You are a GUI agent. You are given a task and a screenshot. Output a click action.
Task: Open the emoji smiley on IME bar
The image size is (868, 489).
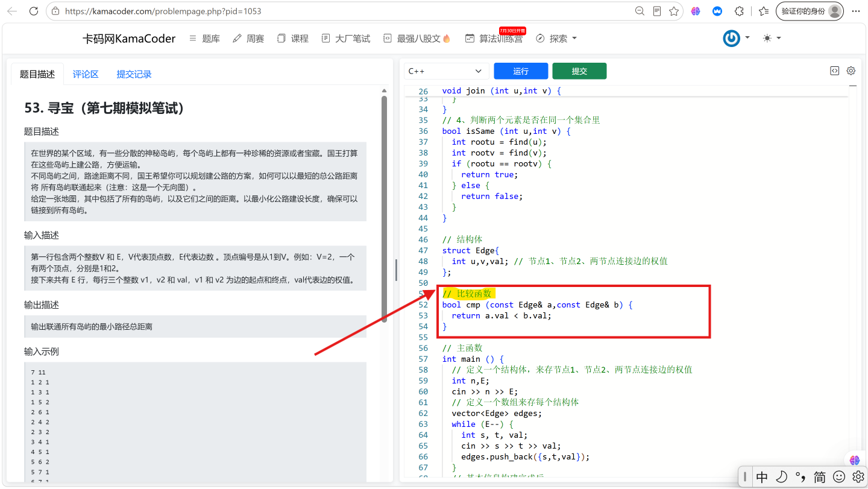pos(839,477)
